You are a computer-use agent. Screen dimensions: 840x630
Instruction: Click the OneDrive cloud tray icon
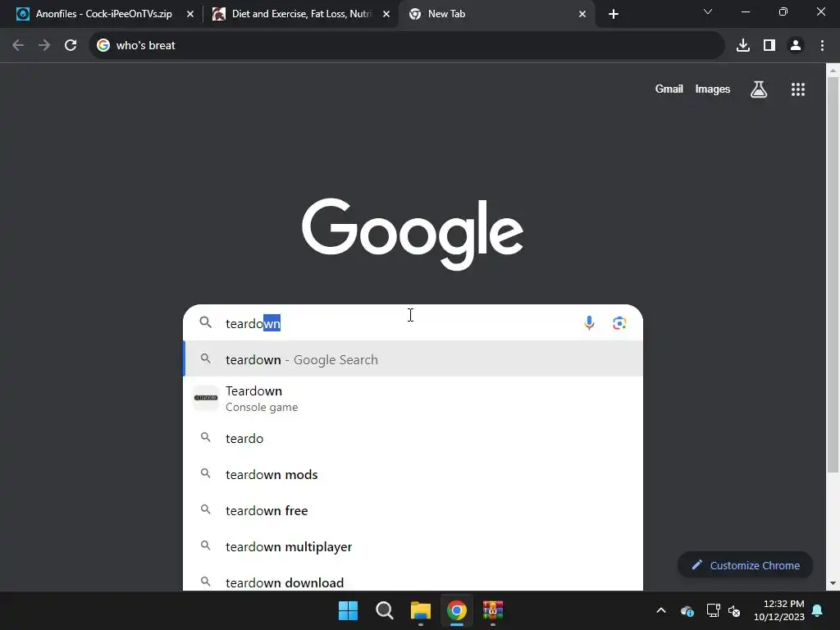coord(687,610)
